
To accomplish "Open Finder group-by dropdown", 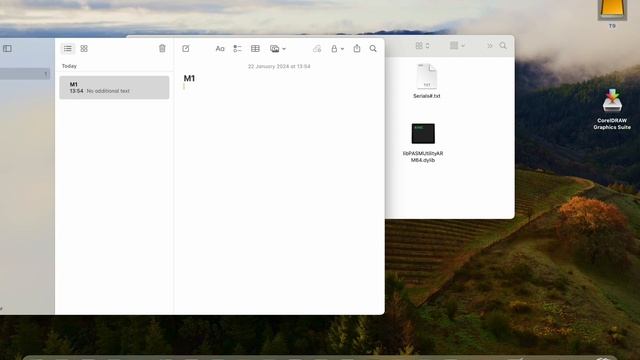I will [457, 46].
